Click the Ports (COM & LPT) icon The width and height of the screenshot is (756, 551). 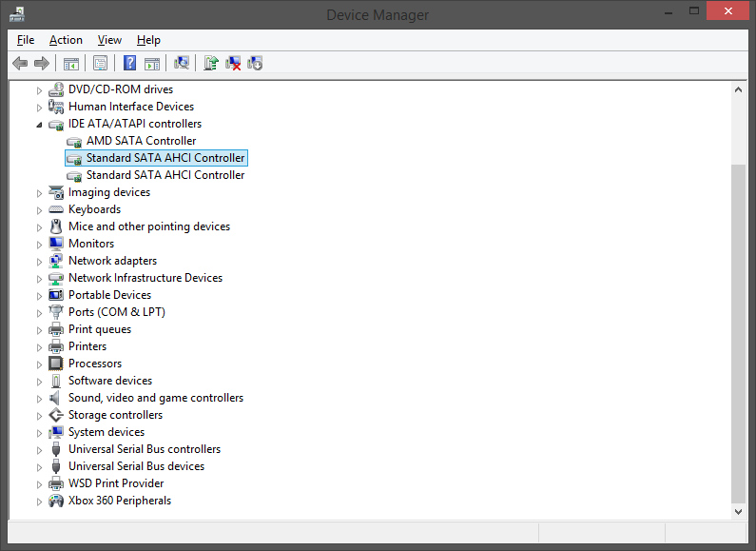coord(56,312)
